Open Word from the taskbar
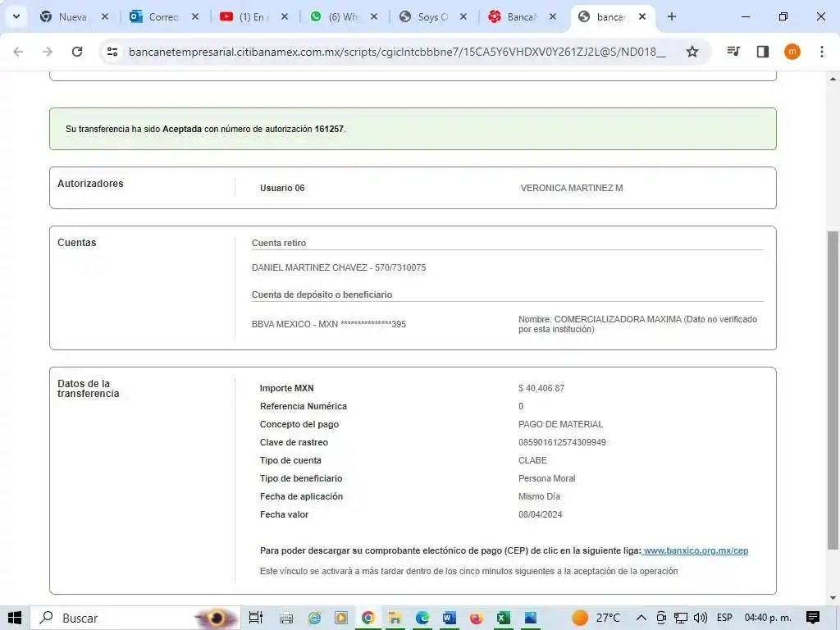This screenshot has height=630, width=840. [x=450, y=618]
